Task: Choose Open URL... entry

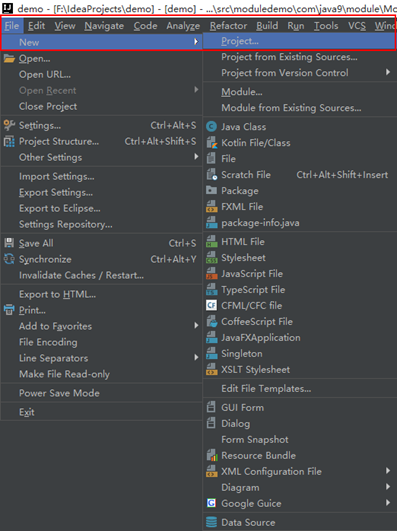Action: point(45,75)
